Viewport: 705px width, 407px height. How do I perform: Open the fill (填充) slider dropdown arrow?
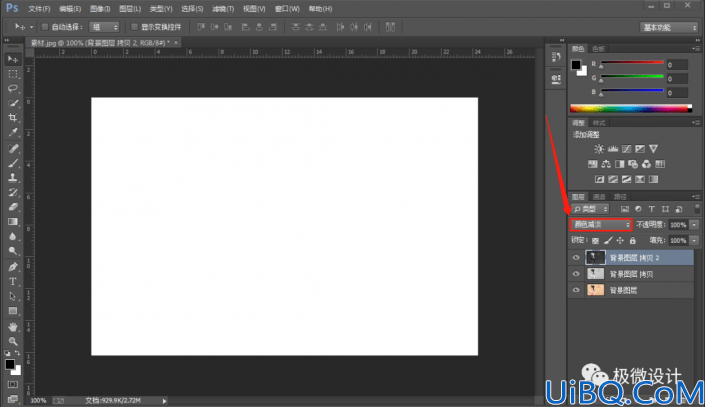(x=694, y=241)
